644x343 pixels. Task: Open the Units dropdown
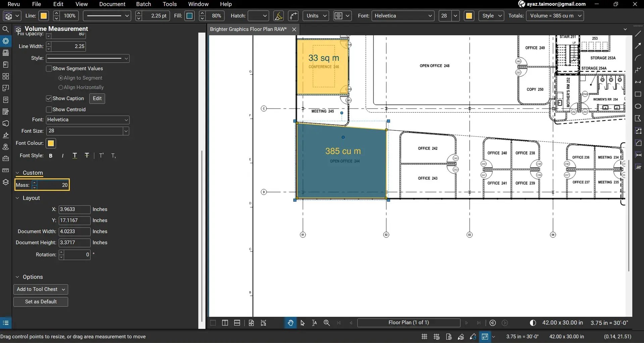tap(315, 16)
